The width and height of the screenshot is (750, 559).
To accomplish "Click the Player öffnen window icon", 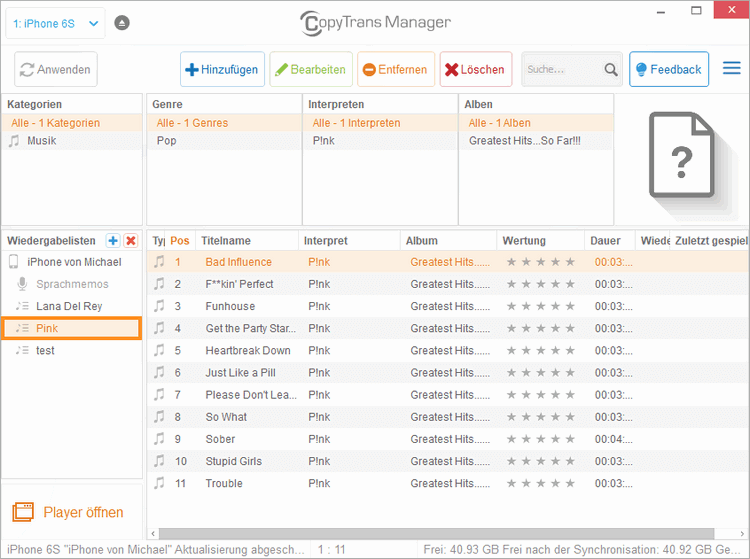I will tap(23, 512).
